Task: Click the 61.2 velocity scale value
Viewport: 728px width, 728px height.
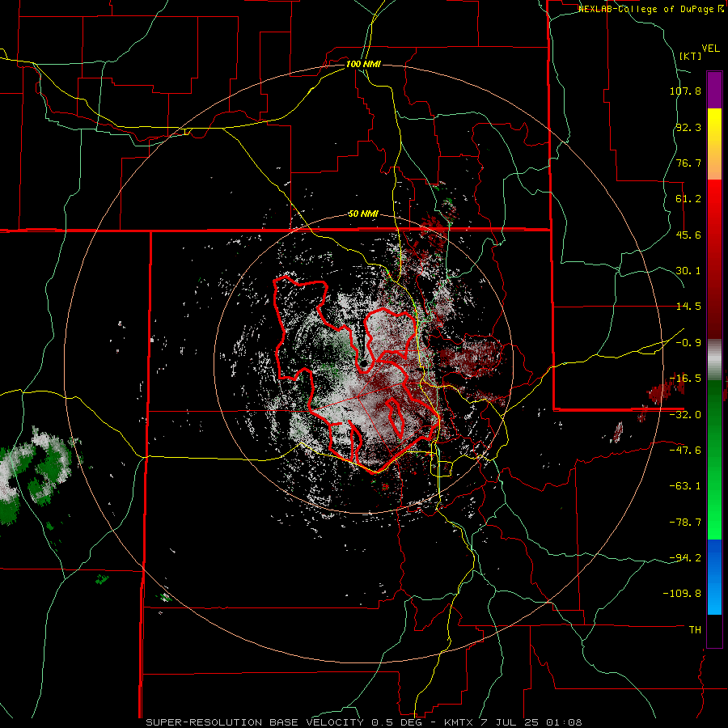Action: pos(688,199)
